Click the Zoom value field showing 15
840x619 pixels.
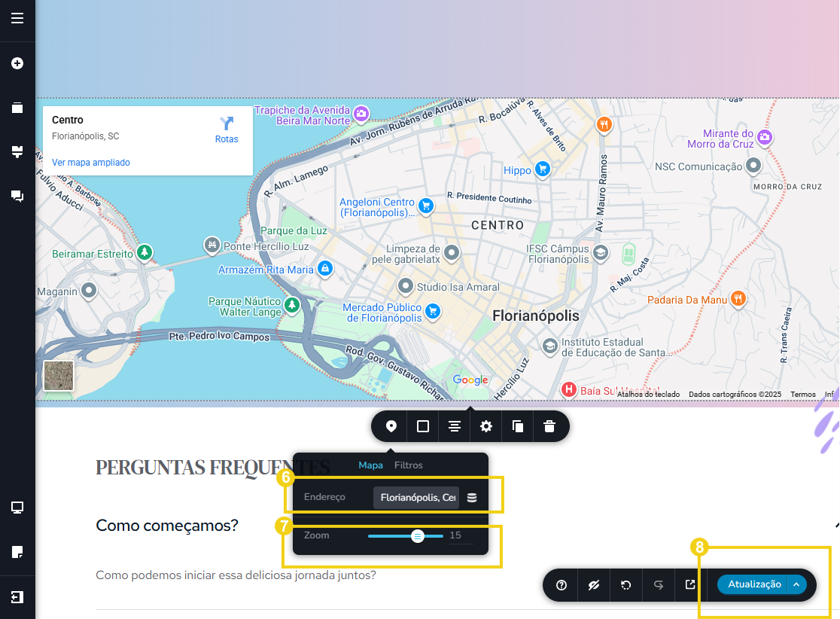pos(460,535)
